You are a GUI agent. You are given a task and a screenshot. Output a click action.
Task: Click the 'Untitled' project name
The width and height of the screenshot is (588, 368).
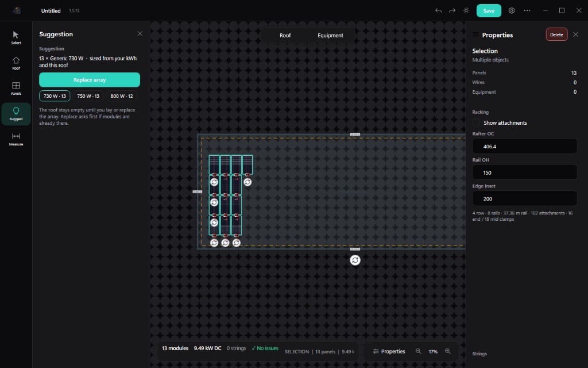51,10
